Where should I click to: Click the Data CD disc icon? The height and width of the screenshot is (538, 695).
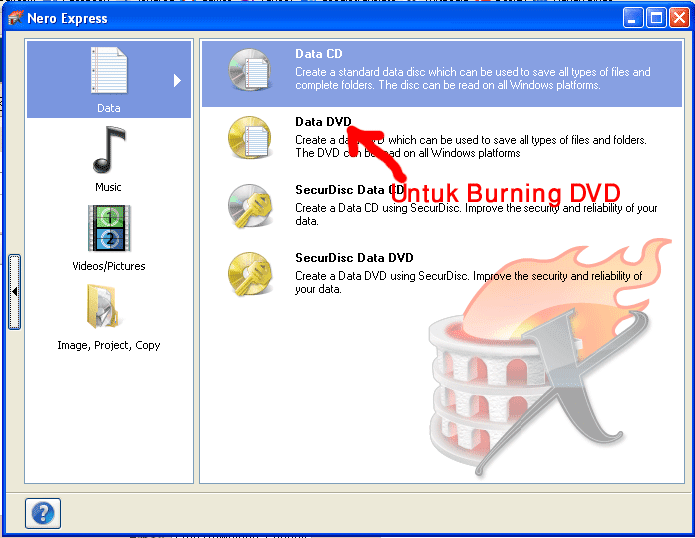point(250,70)
